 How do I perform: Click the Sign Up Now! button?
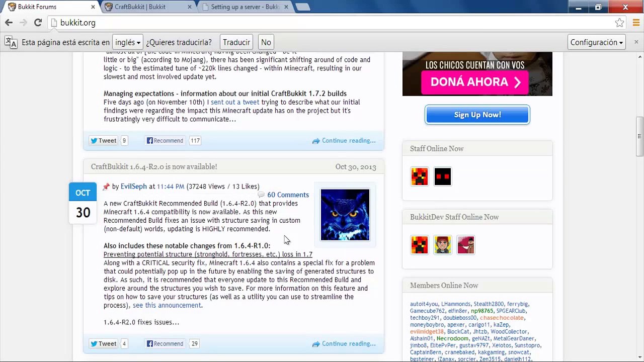477,115
